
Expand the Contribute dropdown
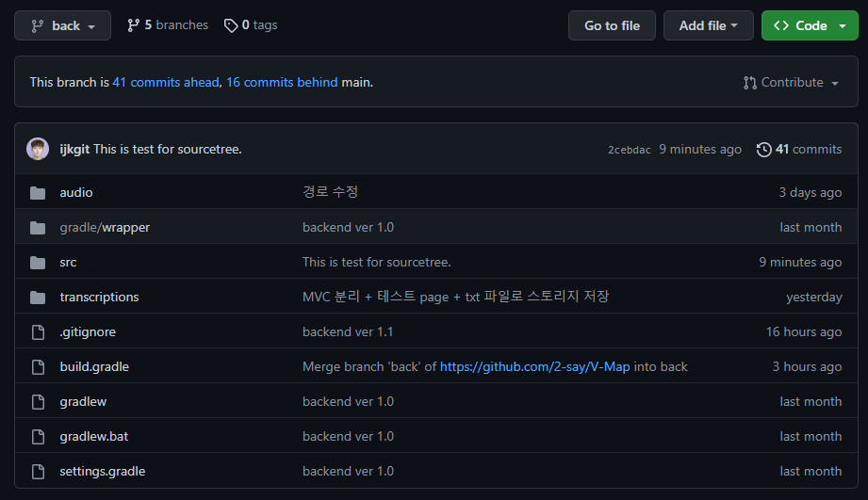791,83
